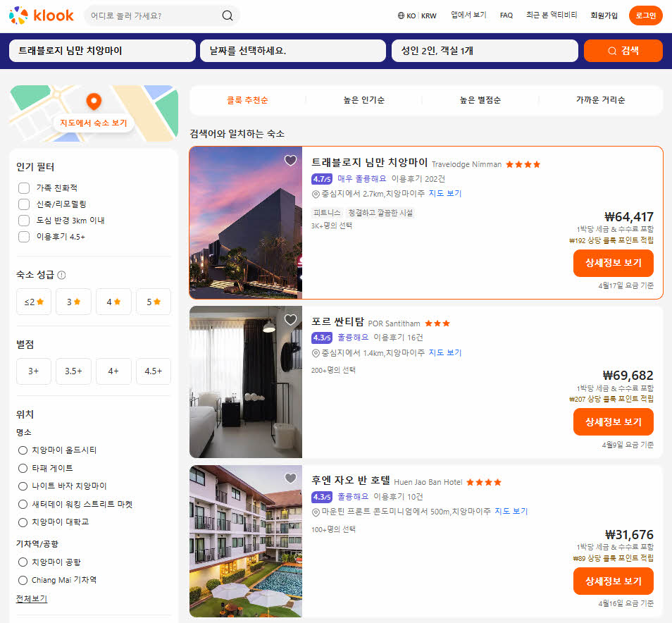Select the 치앙마이 공항 radio
This screenshot has width=672, height=623.
click(23, 562)
